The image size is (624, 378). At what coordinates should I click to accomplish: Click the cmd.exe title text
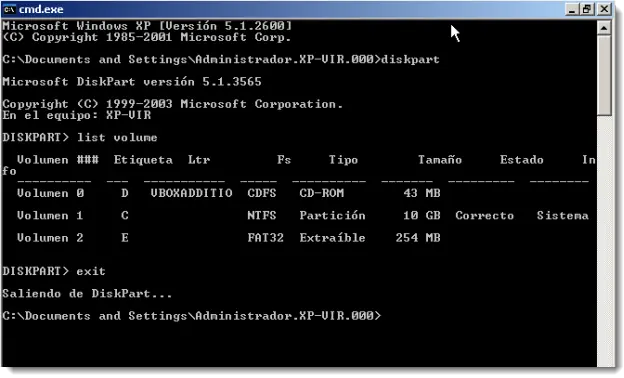point(41,9)
